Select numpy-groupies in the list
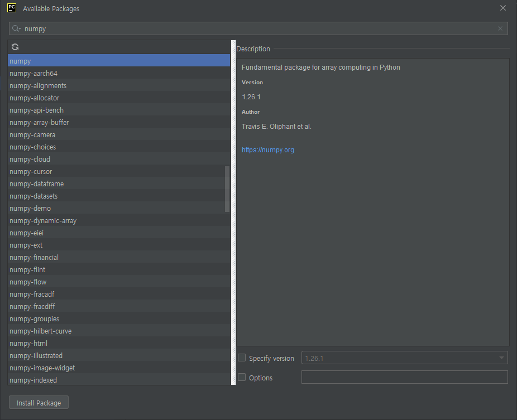517x420 pixels. [119, 318]
